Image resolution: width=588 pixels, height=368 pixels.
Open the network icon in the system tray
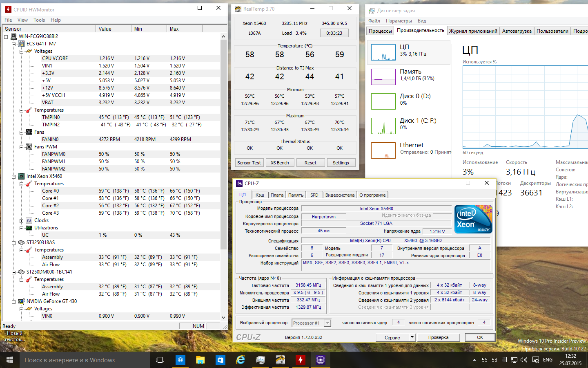514,360
